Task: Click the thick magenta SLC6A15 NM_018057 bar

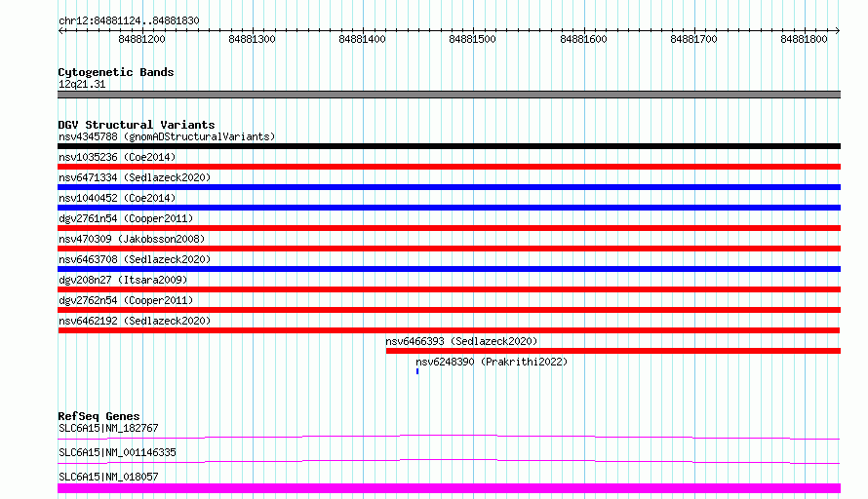Action: pos(449,488)
